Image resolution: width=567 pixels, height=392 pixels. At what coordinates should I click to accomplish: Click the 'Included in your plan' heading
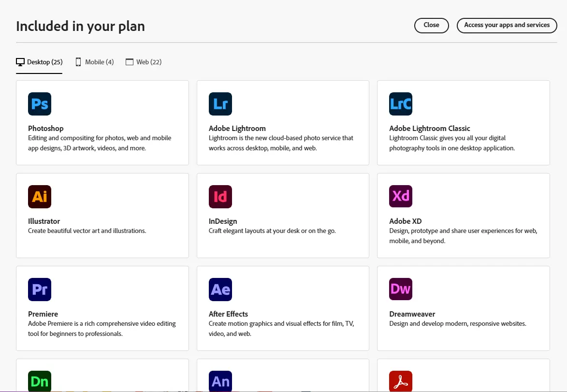[80, 27]
